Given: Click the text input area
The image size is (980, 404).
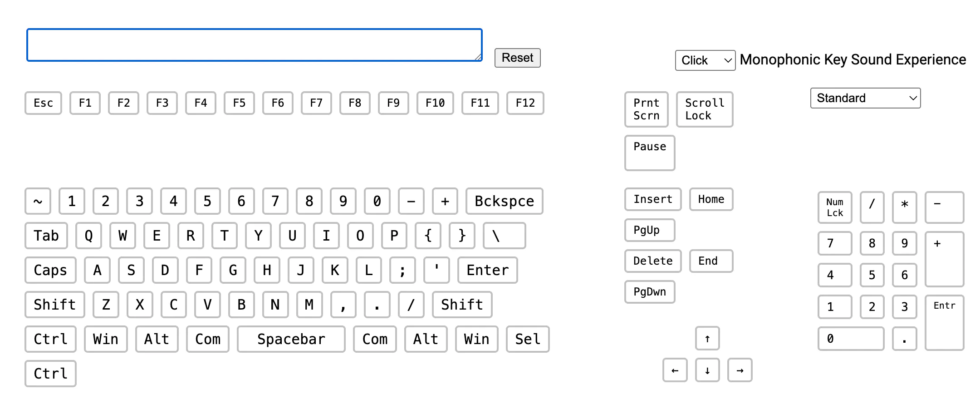Looking at the screenshot, I should point(254,45).
